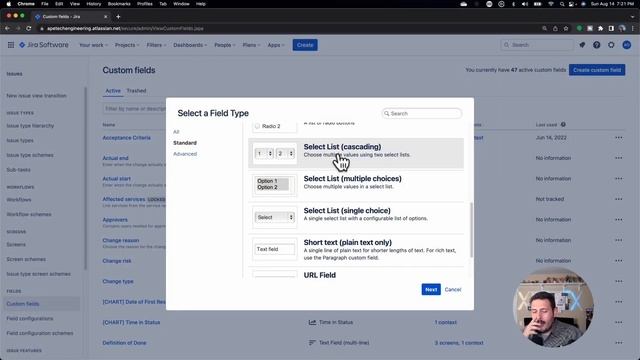Click the Jira top navigation Search field
This screenshot has width=640, height=360.
(x=537, y=45)
